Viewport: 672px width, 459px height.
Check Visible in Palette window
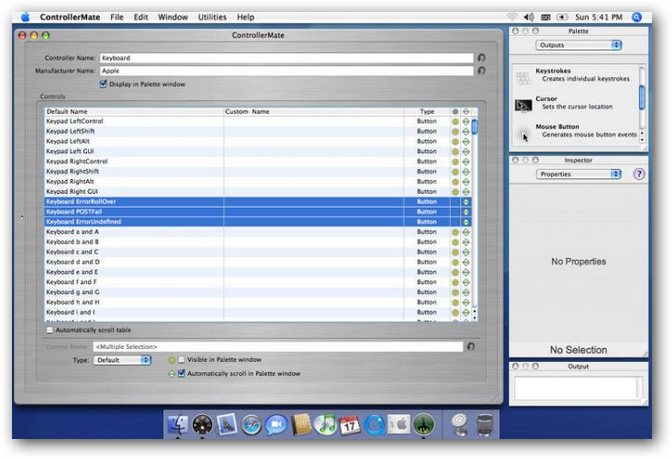pyautogui.click(x=182, y=360)
